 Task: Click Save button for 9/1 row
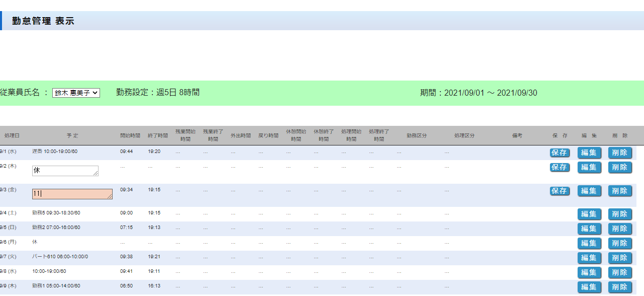560,153
